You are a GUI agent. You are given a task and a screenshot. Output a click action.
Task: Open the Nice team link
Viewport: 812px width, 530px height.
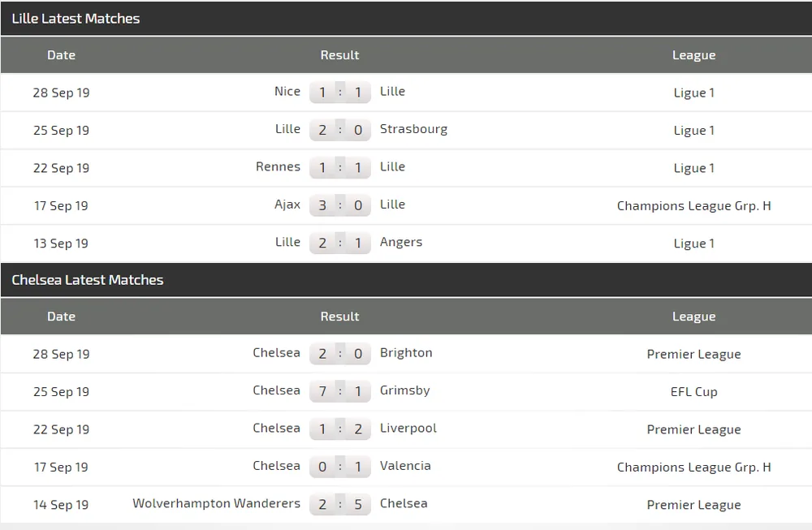tap(287, 92)
